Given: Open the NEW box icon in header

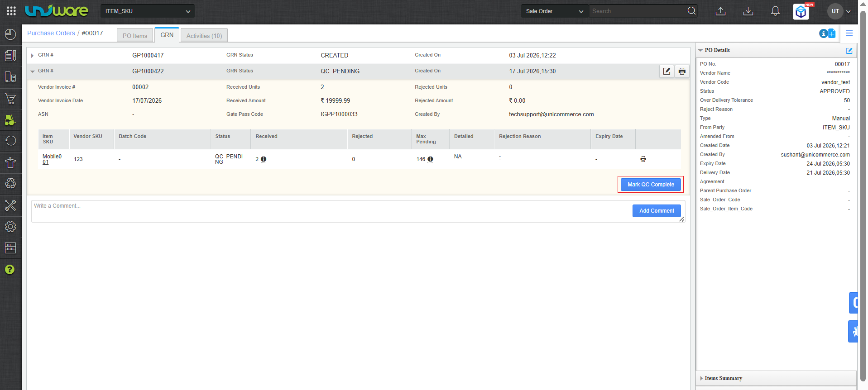Looking at the screenshot, I should coord(801,11).
